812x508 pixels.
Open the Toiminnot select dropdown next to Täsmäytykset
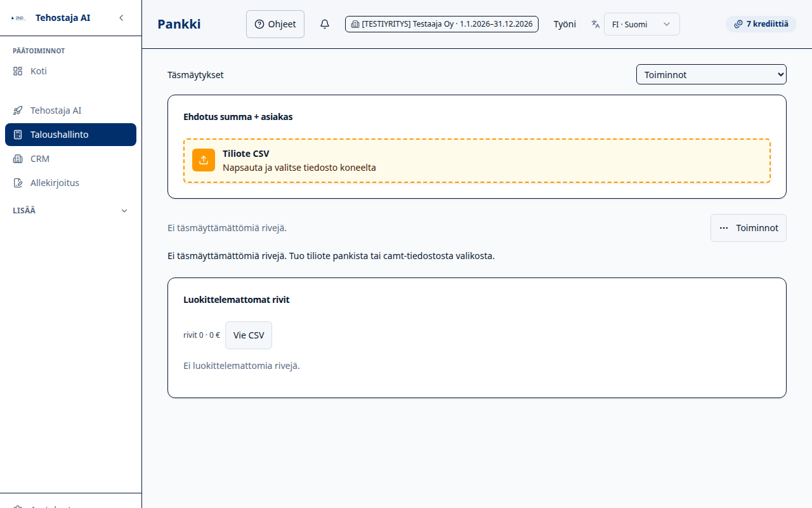[711, 74]
